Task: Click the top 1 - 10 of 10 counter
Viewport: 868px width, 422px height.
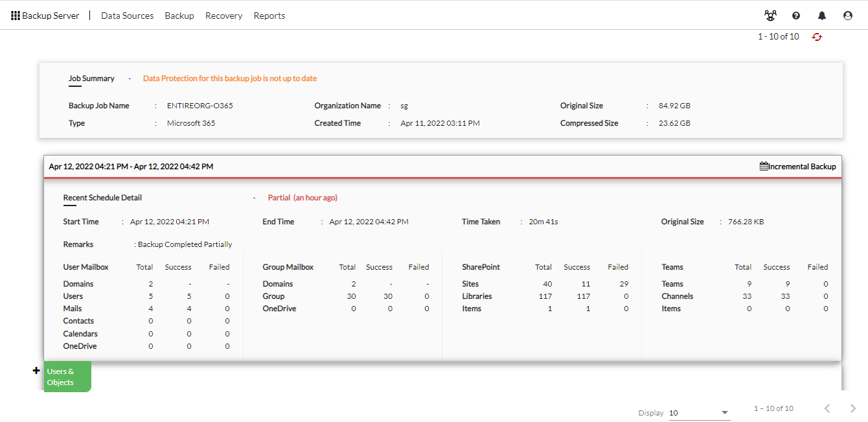Action: [x=779, y=36]
